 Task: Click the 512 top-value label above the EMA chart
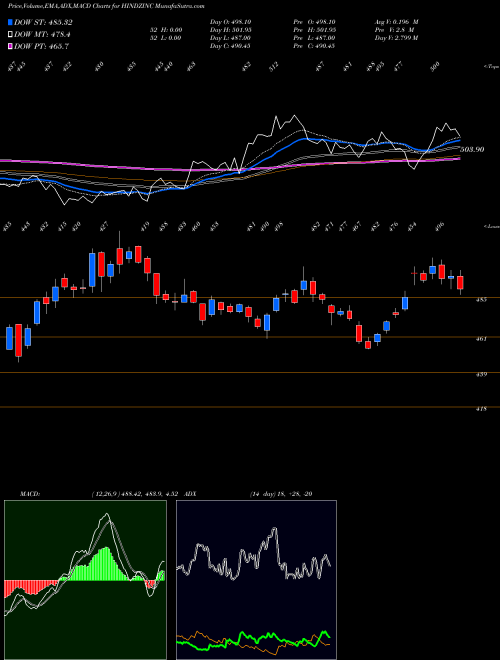[274, 67]
